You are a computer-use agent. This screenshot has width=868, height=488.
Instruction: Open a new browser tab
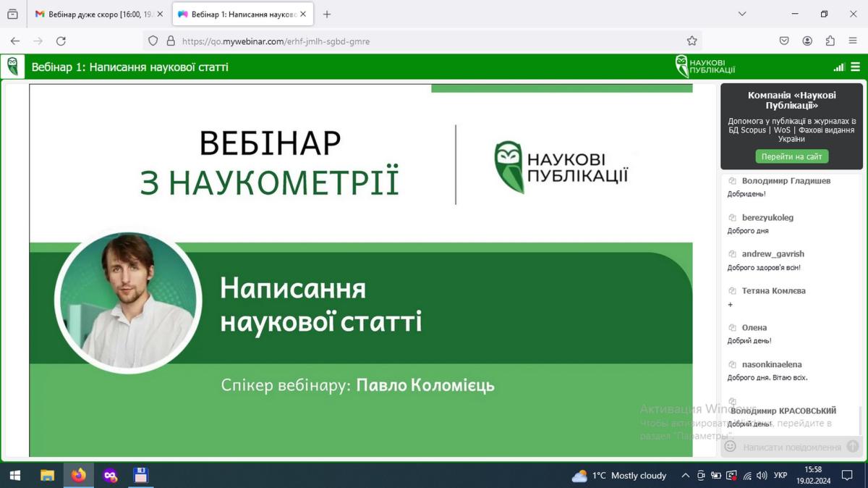click(x=327, y=14)
